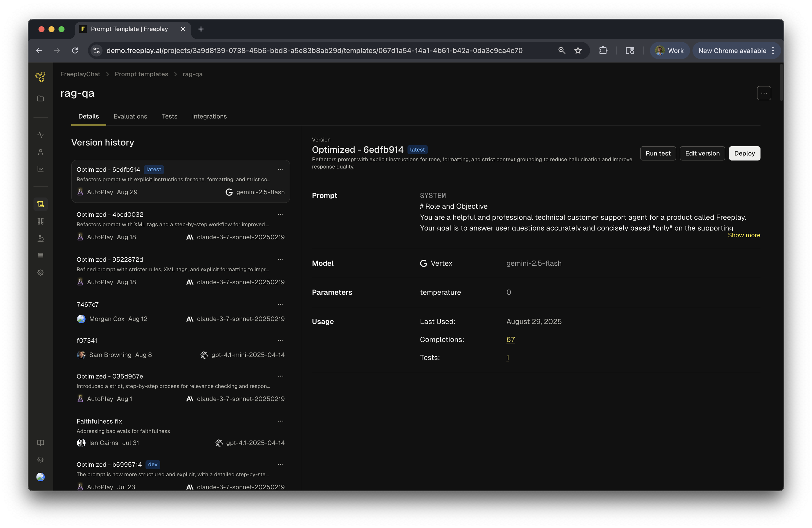This screenshot has height=528, width=812.
Task: Switch to the Integrations tab
Action: coord(209,116)
